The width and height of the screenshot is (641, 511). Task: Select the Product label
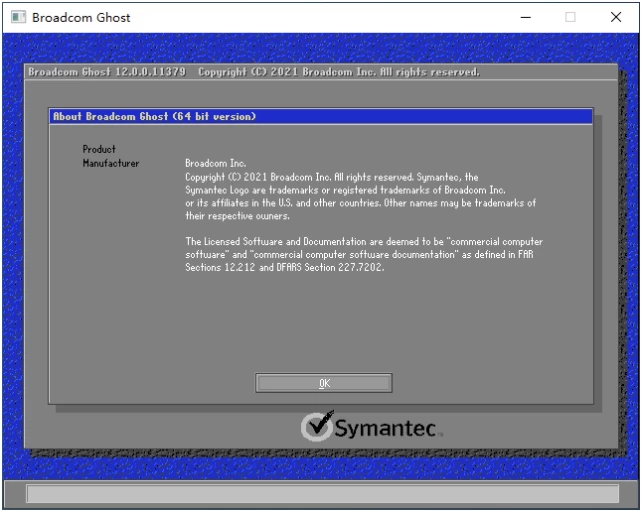[x=99, y=149]
